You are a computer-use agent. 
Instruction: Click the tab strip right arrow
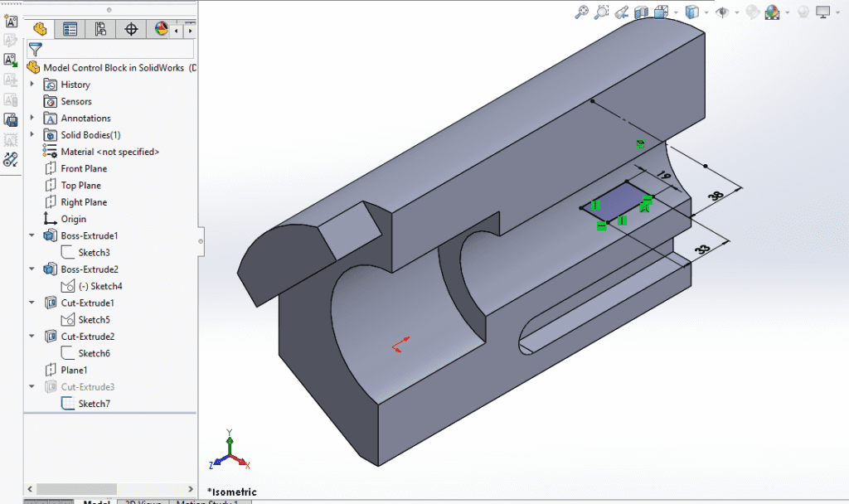click(190, 31)
